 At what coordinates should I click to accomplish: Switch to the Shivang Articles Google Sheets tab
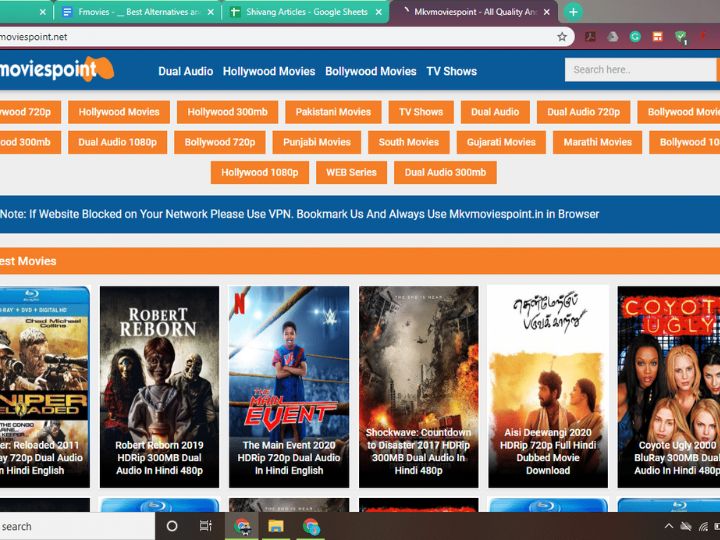[306, 12]
